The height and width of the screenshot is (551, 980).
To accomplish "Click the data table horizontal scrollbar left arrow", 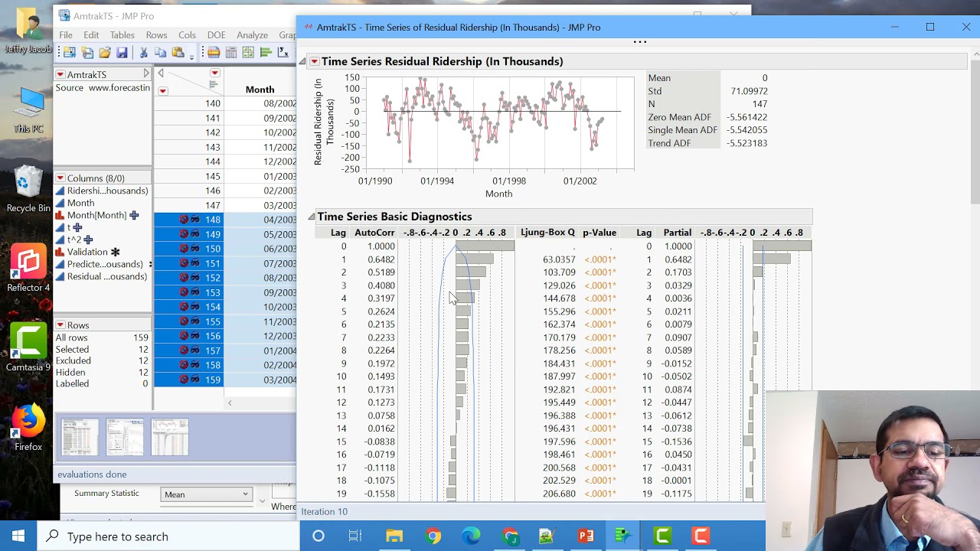I will click(229, 403).
